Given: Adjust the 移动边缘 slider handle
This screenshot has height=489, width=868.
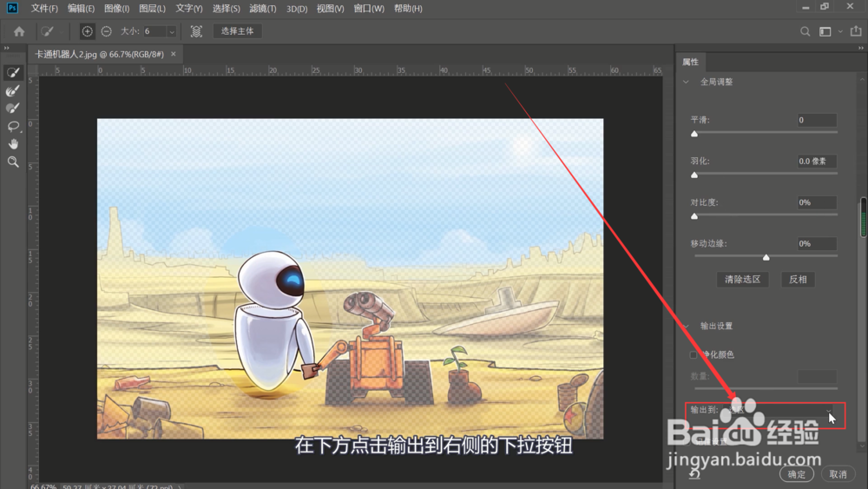Looking at the screenshot, I should (766, 257).
